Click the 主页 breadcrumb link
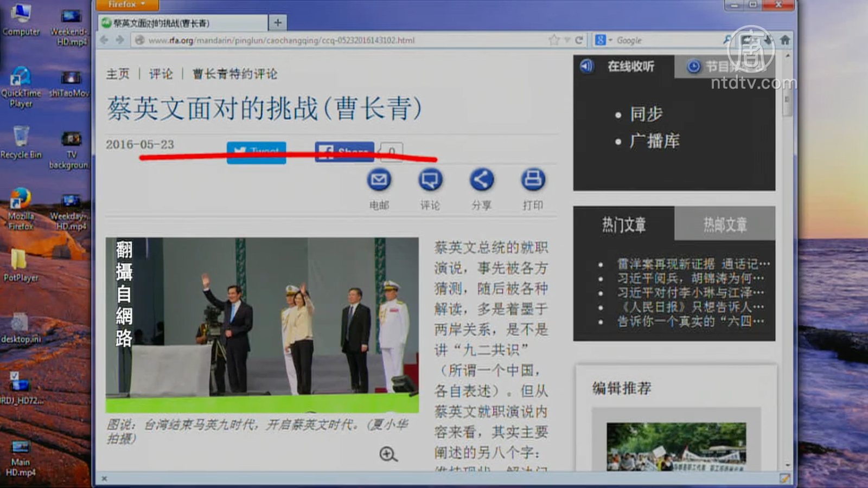 click(118, 74)
